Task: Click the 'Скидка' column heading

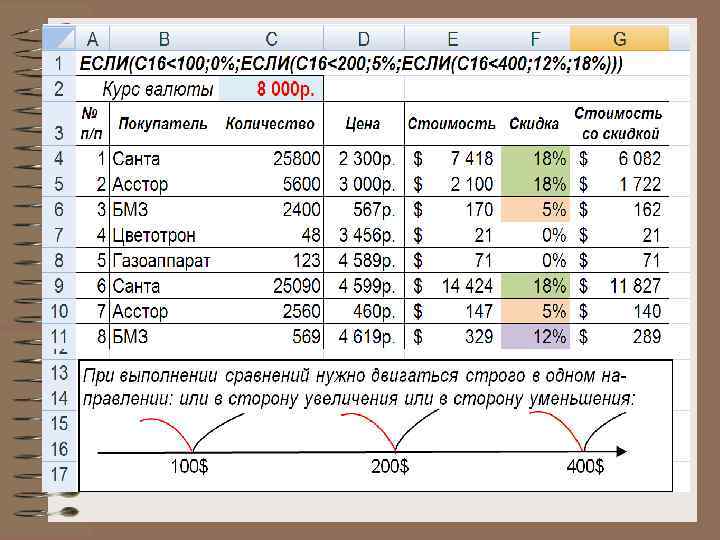Action: click(x=534, y=124)
